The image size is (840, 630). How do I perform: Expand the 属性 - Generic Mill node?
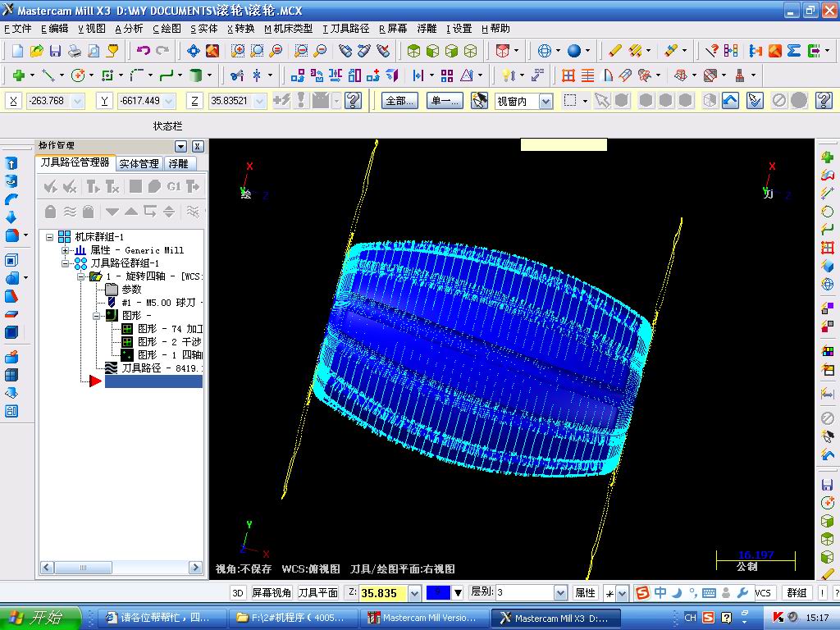coord(65,250)
